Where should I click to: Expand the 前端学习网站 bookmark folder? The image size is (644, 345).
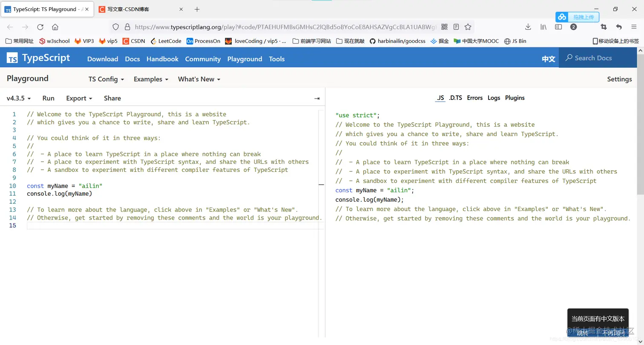312,41
